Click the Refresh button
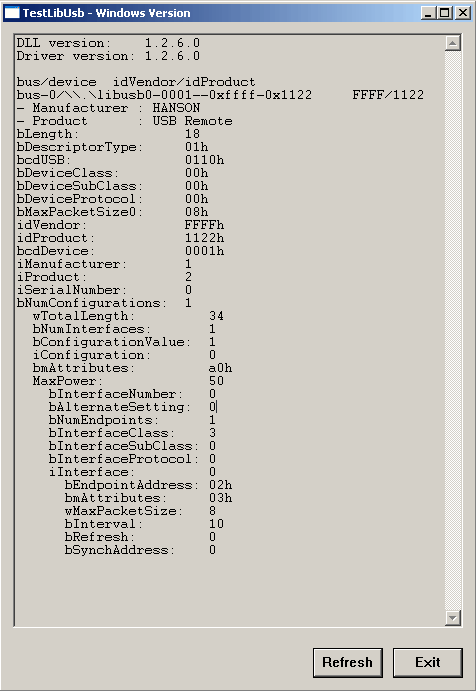 coord(347,662)
